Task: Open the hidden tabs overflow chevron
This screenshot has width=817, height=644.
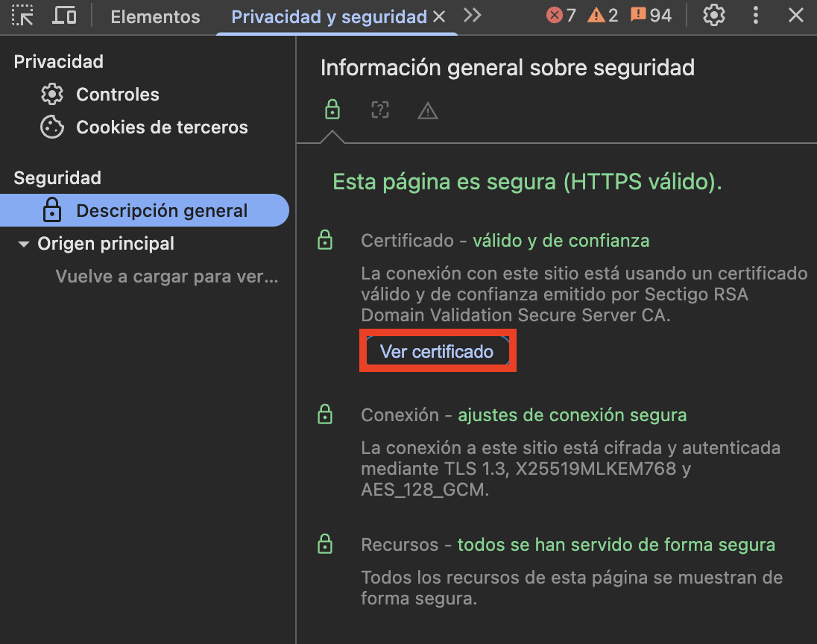Action: [x=472, y=16]
